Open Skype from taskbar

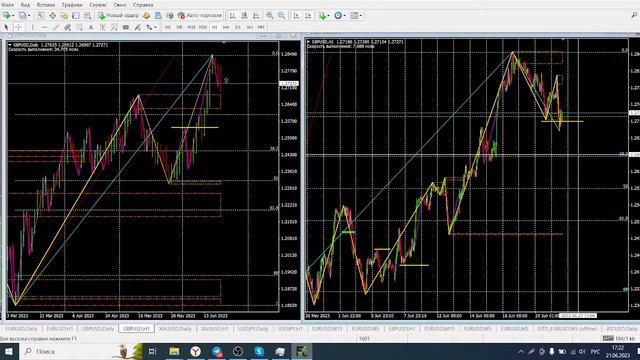pyautogui.click(x=259, y=351)
